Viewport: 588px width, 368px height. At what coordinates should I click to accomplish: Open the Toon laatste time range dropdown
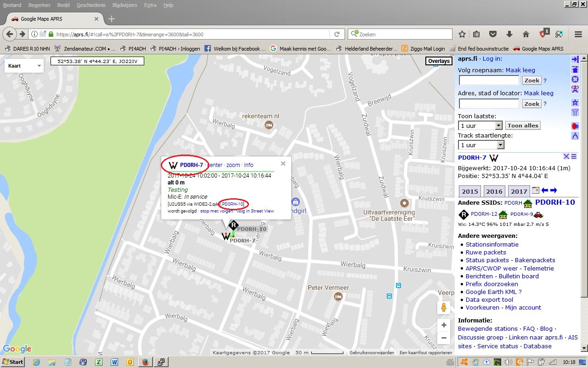(481, 126)
